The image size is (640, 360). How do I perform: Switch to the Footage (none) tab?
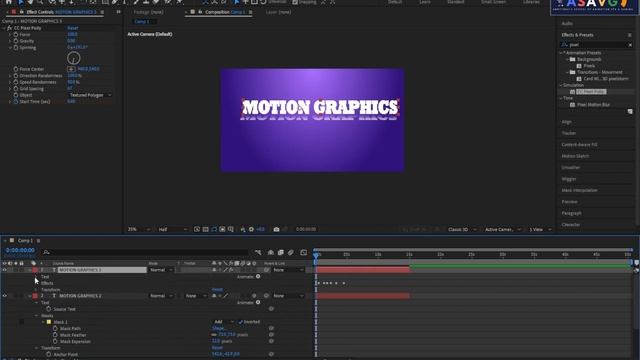pos(149,12)
